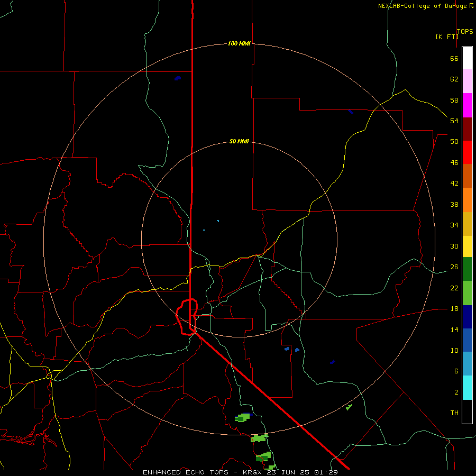
Task: Click the 62 legend value
Action: click(x=454, y=79)
